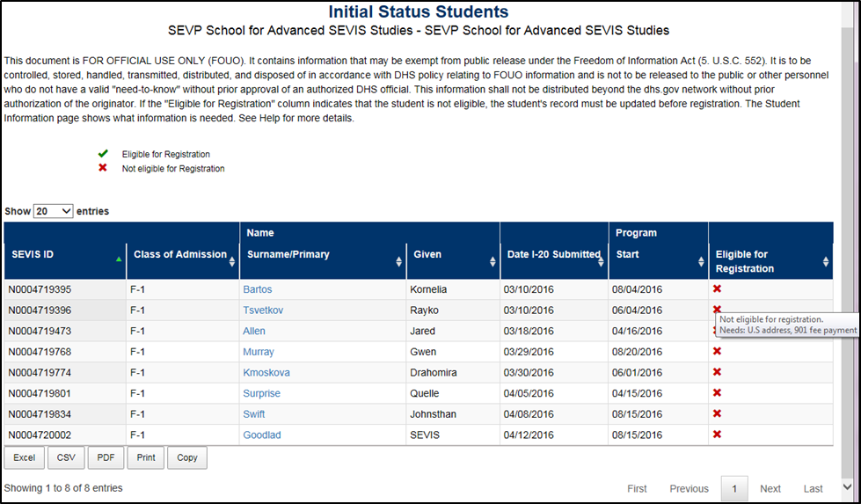Click the vertical scrollbar down arrow
The width and height of the screenshot is (861, 504).
pos(847,486)
